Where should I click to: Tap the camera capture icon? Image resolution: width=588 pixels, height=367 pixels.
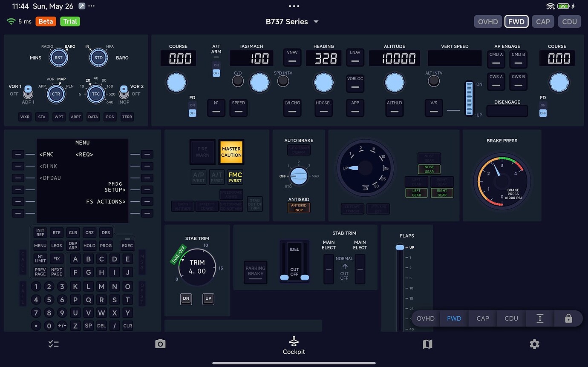(160, 344)
